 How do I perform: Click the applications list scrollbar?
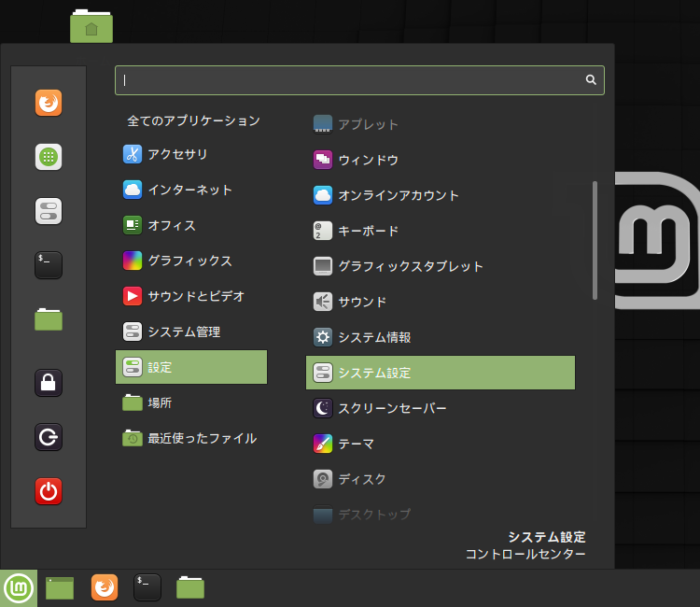point(595,240)
